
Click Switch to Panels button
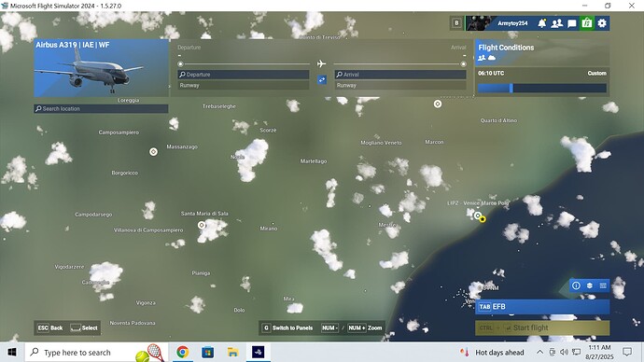click(x=287, y=327)
